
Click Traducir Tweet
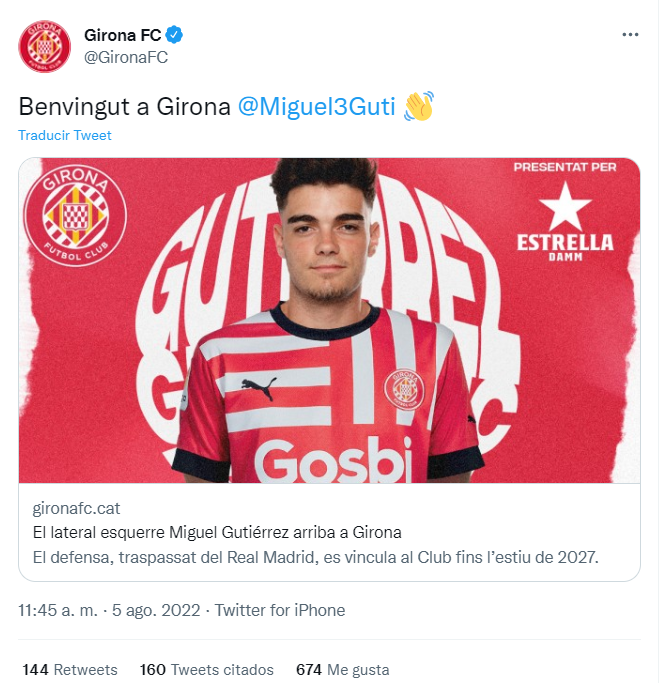pos(65,135)
